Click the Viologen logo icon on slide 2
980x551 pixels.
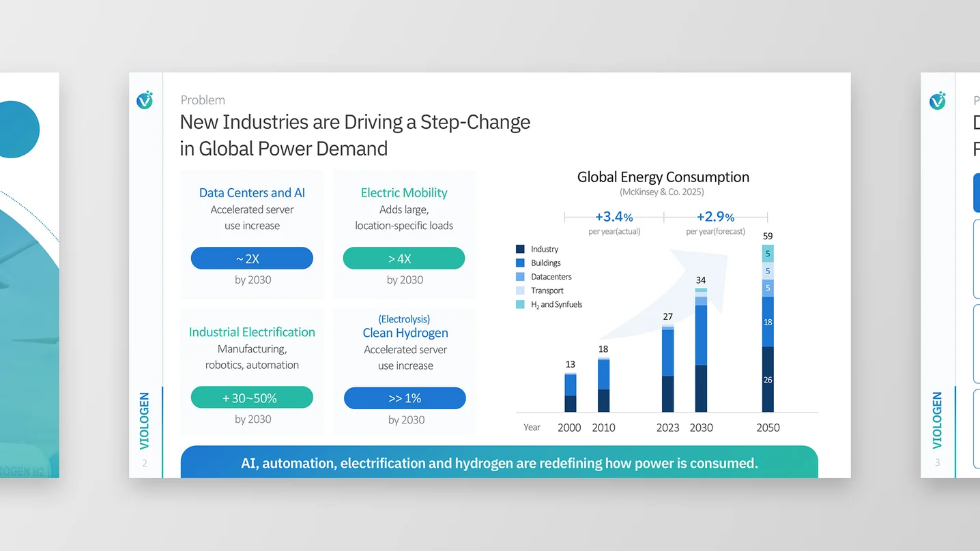click(x=145, y=100)
